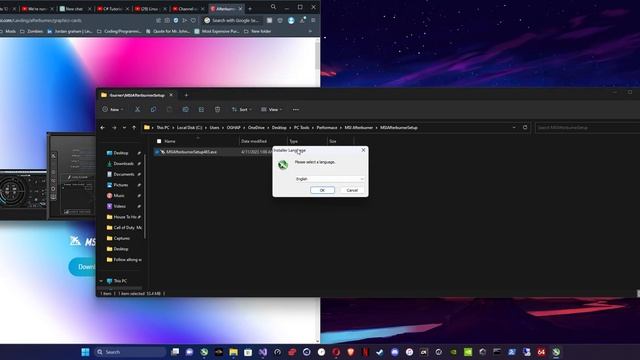
Task: Open the New folder bookmark
Action: (x=258, y=31)
